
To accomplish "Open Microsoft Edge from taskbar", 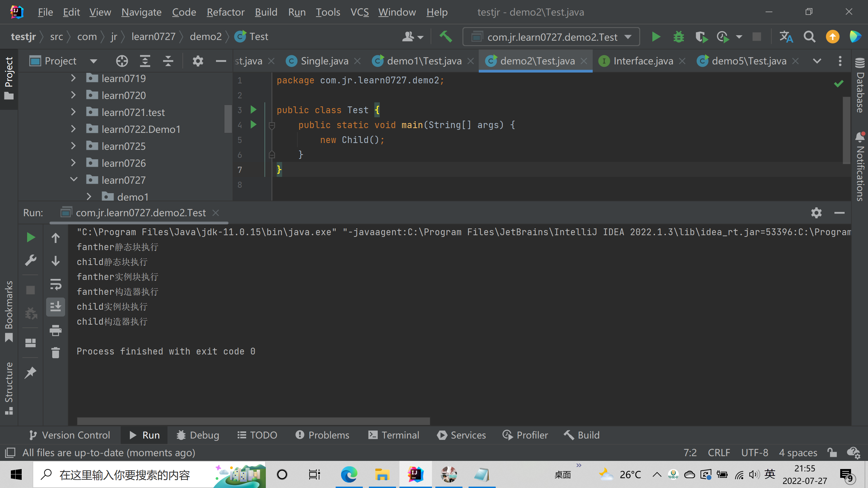I will (x=349, y=474).
